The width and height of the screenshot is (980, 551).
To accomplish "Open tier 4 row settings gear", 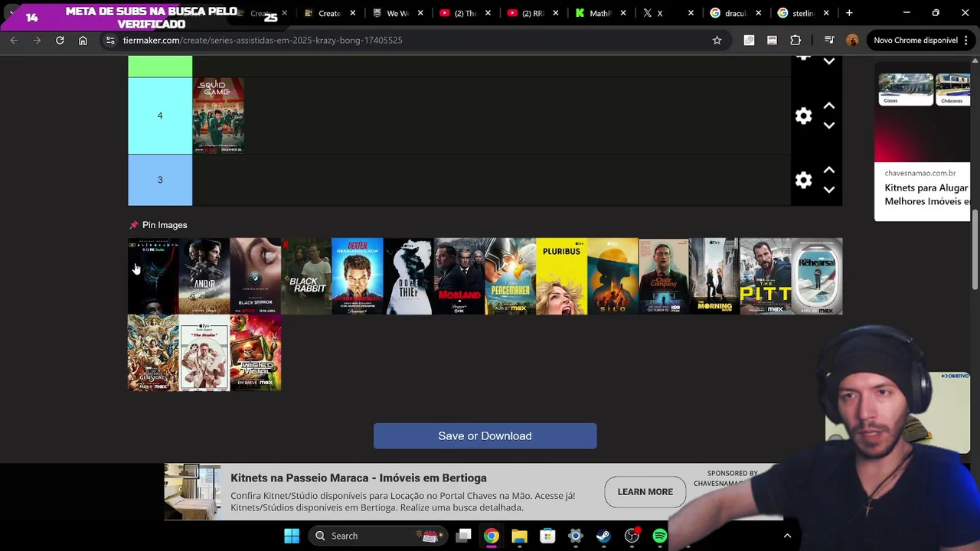I will (803, 116).
